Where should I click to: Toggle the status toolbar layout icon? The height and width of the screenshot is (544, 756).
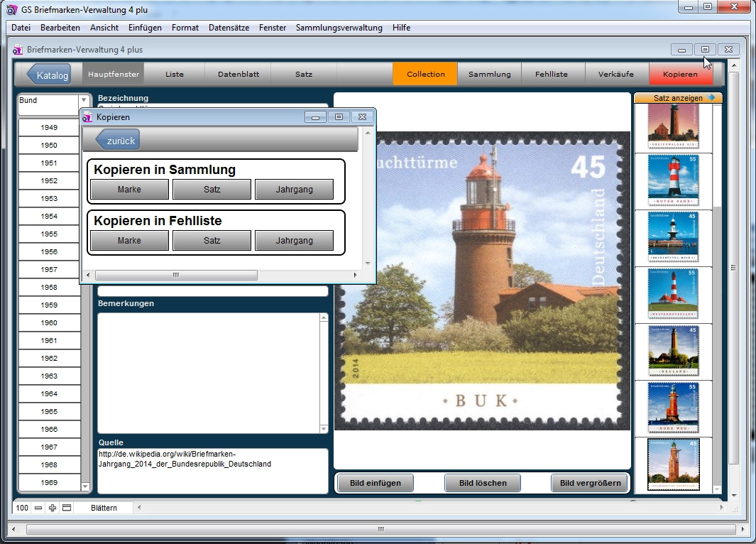tap(67, 508)
